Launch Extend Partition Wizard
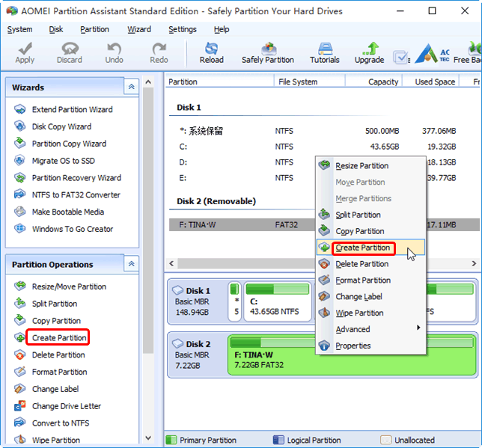Viewport: 482px width, 448px height. tap(64, 109)
